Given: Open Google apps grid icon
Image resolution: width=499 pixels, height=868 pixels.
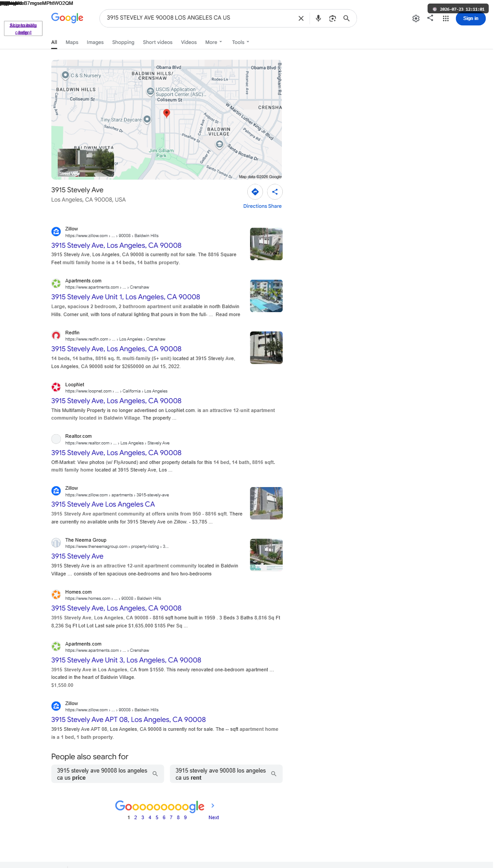Looking at the screenshot, I should [446, 19].
